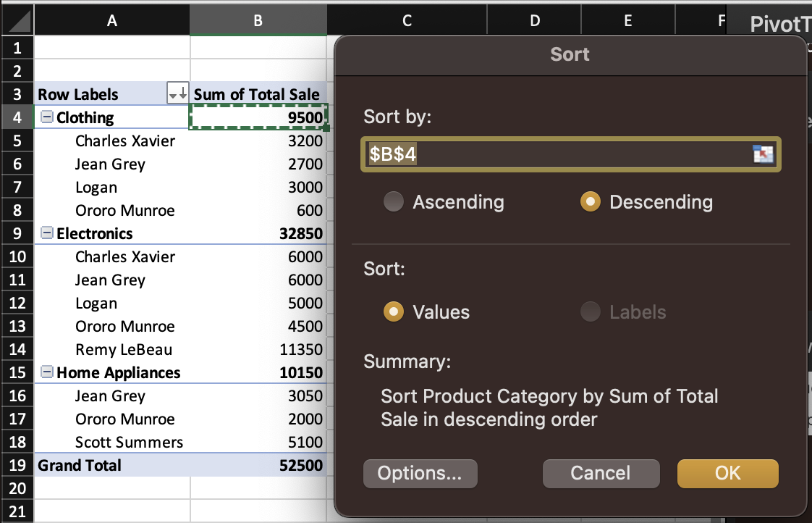Image resolution: width=812 pixels, height=523 pixels.
Task: Select the value 5000 cell
Action: (x=258, y=303)
